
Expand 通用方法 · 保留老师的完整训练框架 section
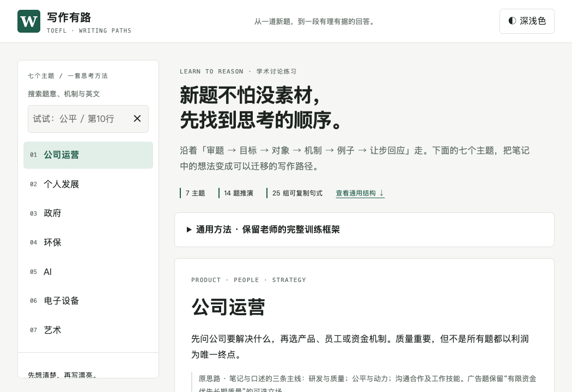pos(364,230)
